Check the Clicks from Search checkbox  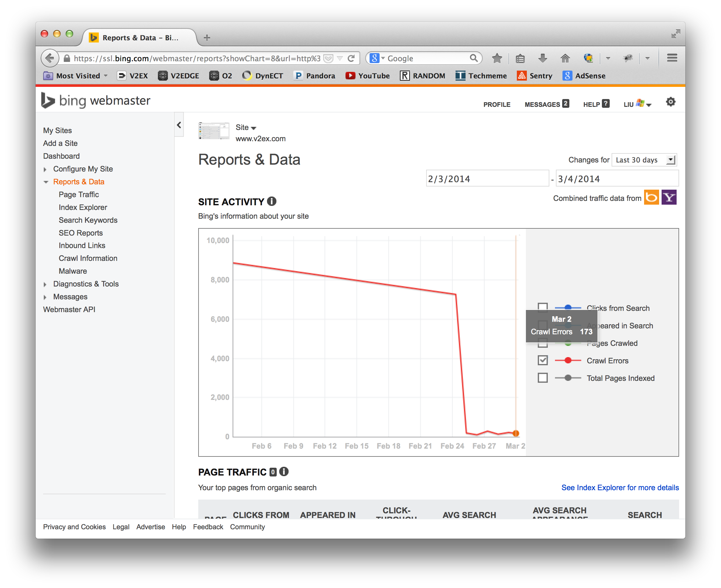542,307
